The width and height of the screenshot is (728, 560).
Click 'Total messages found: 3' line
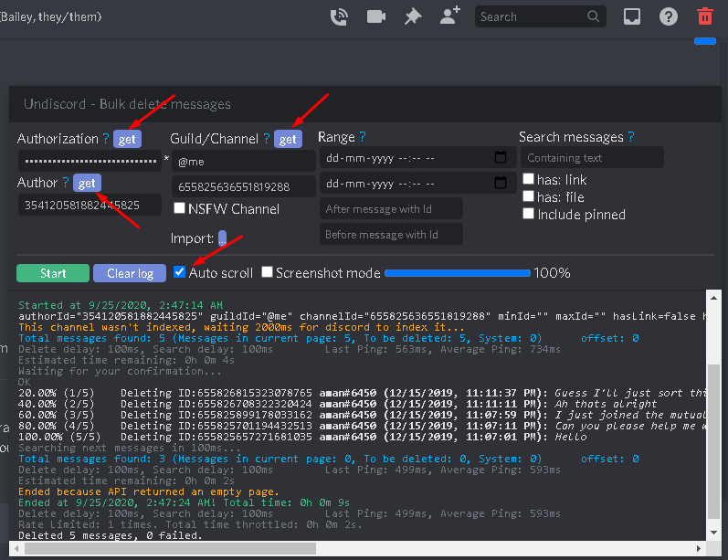(x=328, y=459)
